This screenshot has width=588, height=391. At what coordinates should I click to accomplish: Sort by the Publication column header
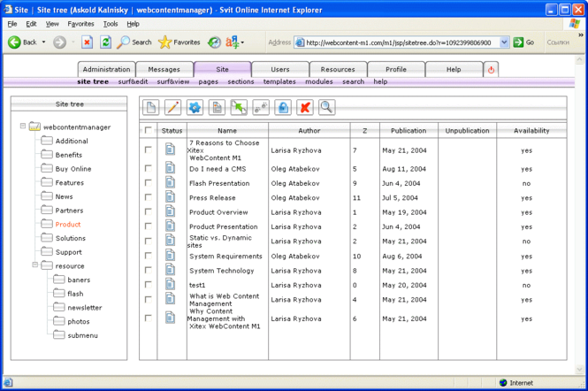[x=409, y=131]
